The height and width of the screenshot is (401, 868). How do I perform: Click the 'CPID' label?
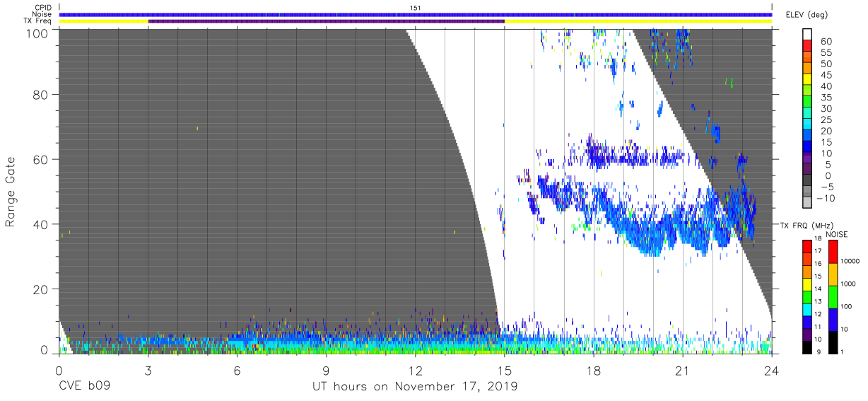(x=43, y=8)
